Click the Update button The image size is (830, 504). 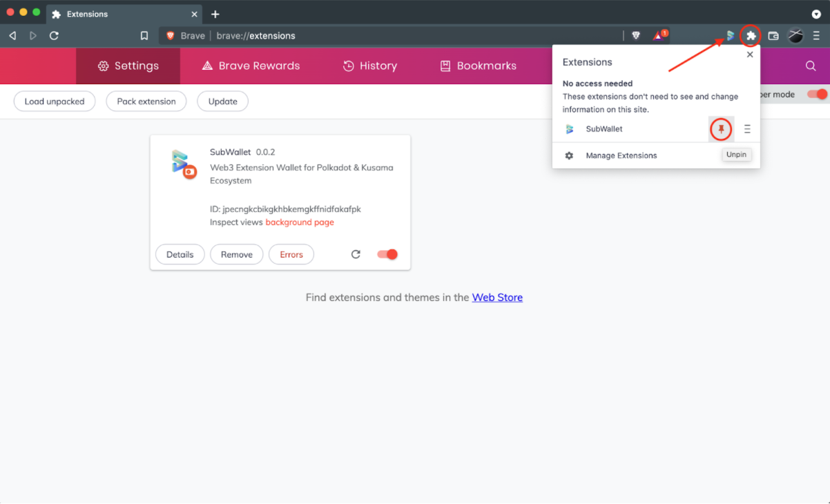pos(223,101)
